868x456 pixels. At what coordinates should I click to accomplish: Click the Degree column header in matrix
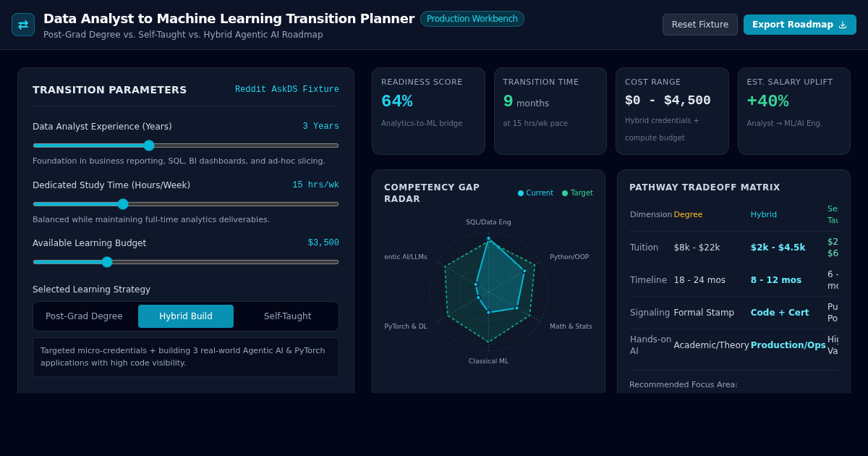point(688,215)
